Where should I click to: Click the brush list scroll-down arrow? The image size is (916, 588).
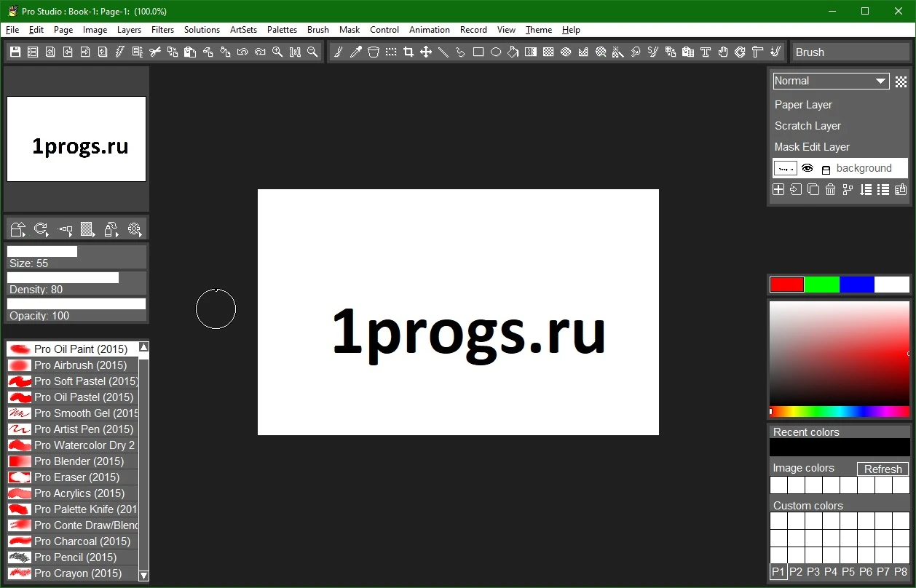pyautogui.click(x=143, y=575)
